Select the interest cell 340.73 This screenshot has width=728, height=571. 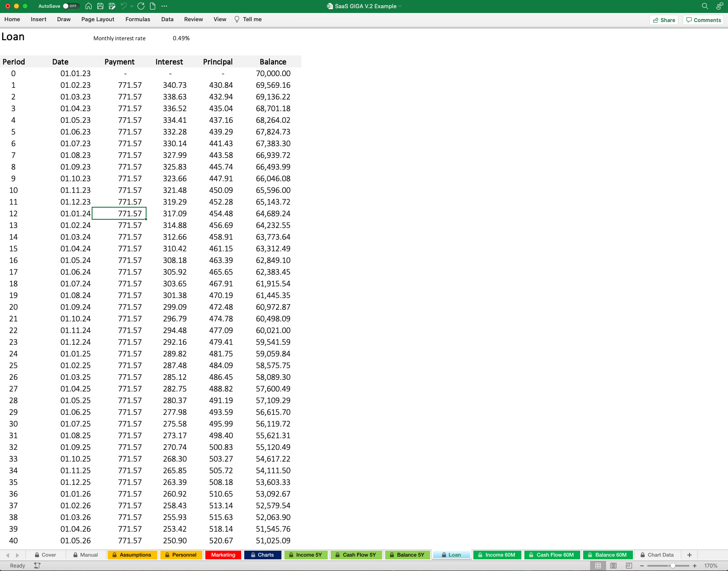point(175,85)
